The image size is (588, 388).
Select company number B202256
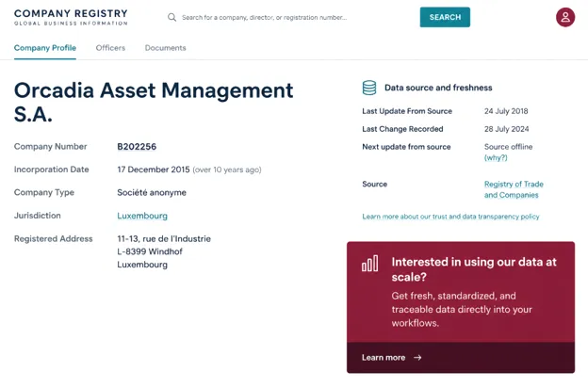(137, 147)
